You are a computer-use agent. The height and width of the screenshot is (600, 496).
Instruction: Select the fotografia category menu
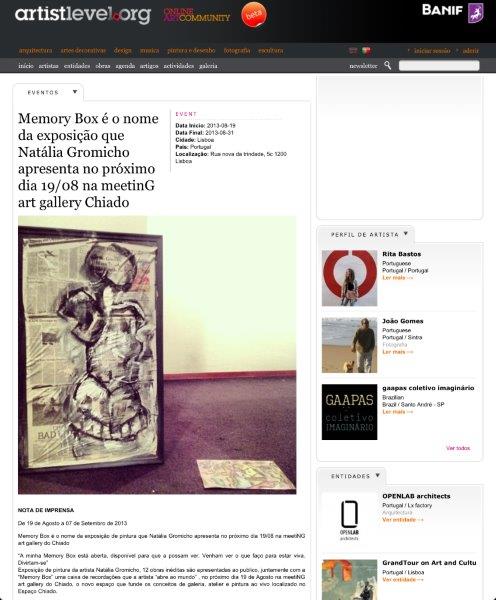tap(237, 51)
